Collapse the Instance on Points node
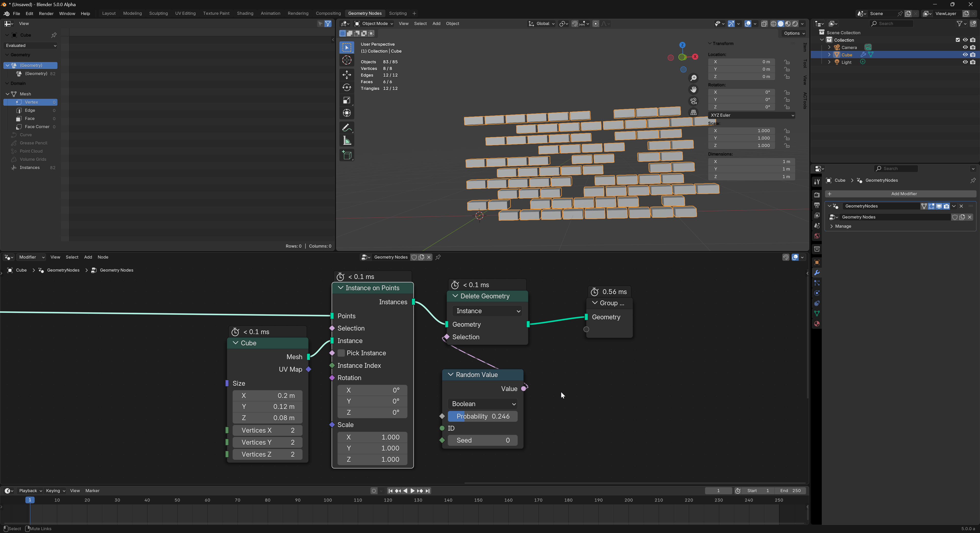The width and height of the screenshot is (980, 533). 340,288
